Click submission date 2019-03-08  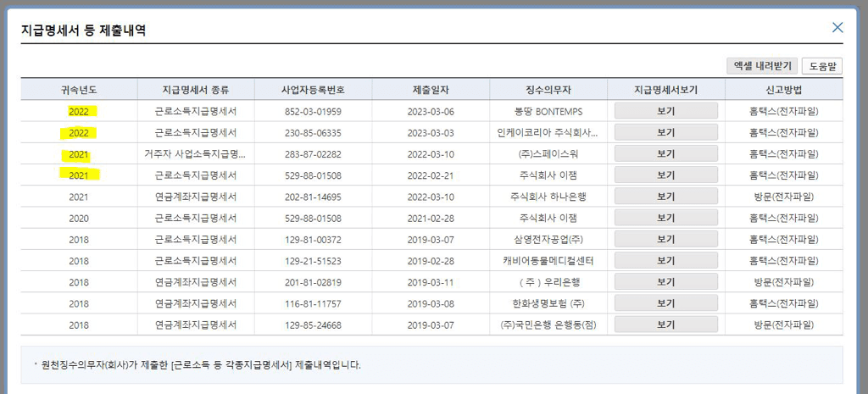point(431,303)
